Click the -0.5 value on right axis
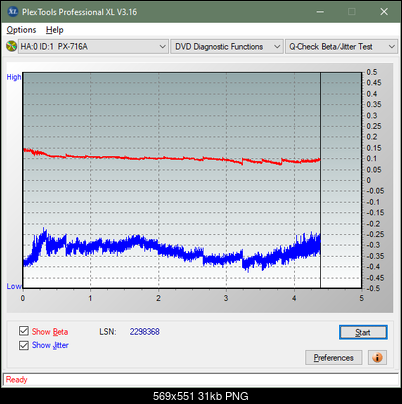402x404 pixels. click(373, 288)
